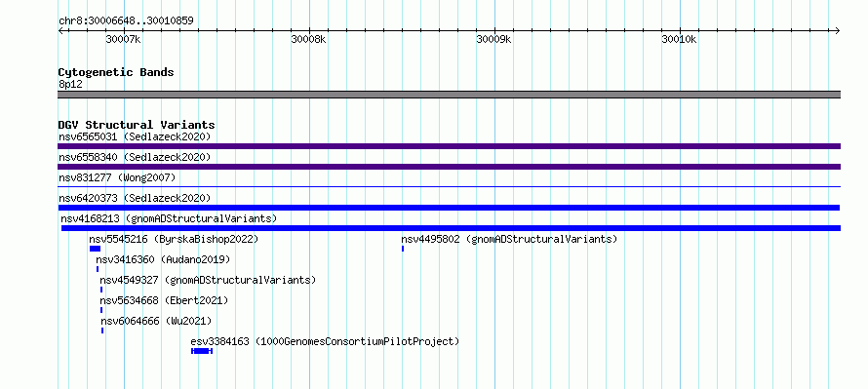
Task: Click the tiny blue marker under nsv4495802
Action: (403, 249)
